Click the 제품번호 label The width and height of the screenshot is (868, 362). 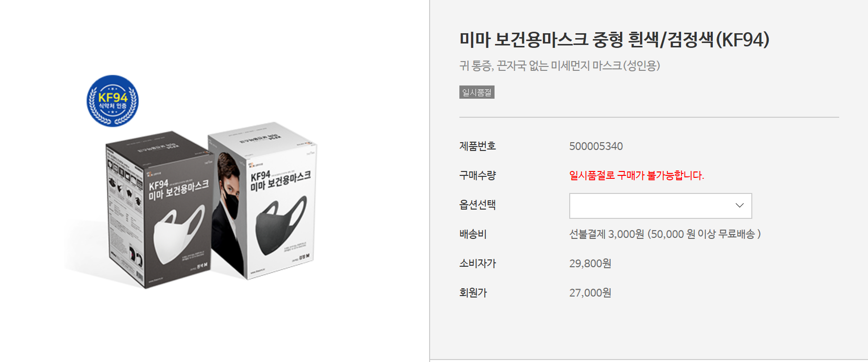coord(477,146)
